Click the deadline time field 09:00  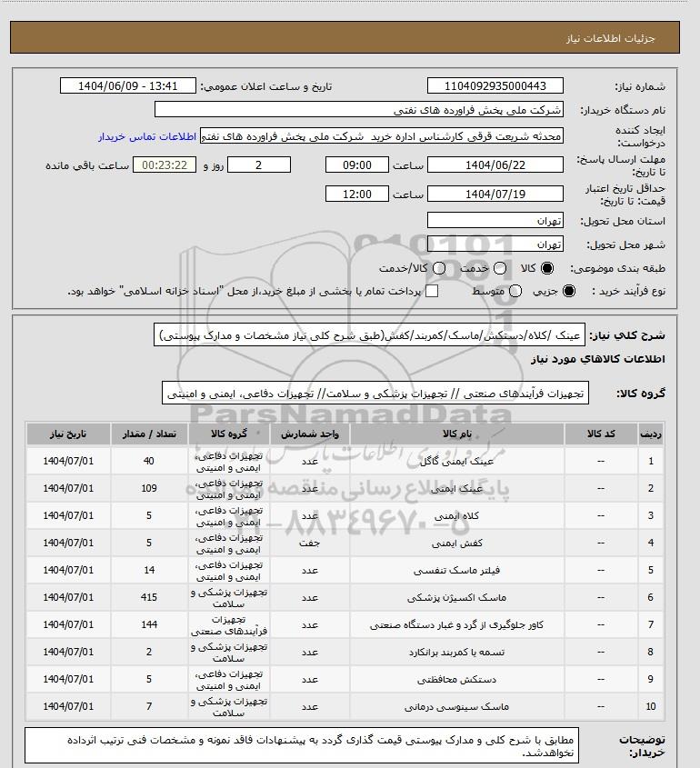(357, 165)
